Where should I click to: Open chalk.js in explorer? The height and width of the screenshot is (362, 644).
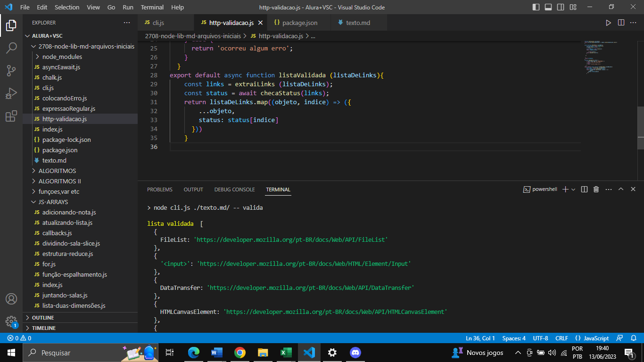point(80,77)
